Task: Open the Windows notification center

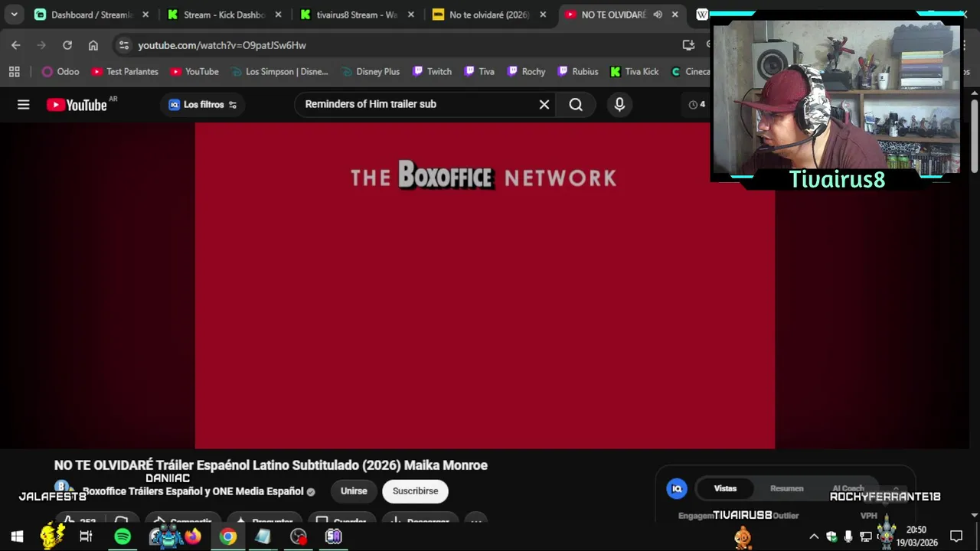Action: [956, 536]
